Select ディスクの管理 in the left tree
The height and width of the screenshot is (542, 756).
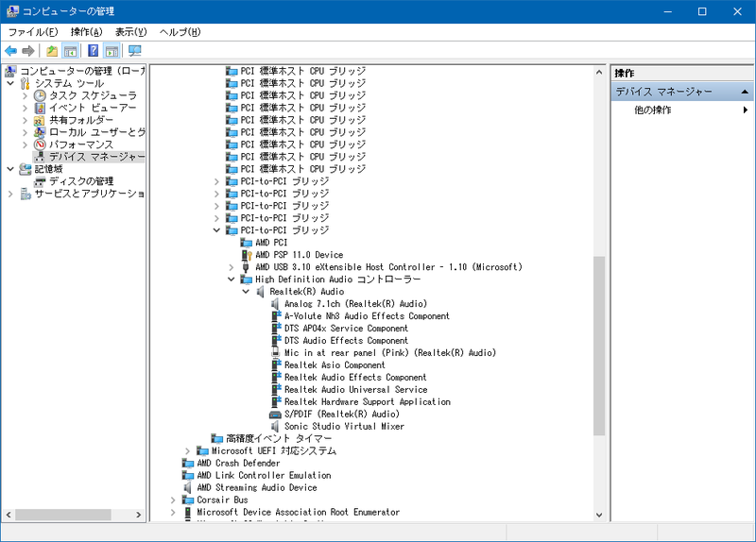pos(80,181)
